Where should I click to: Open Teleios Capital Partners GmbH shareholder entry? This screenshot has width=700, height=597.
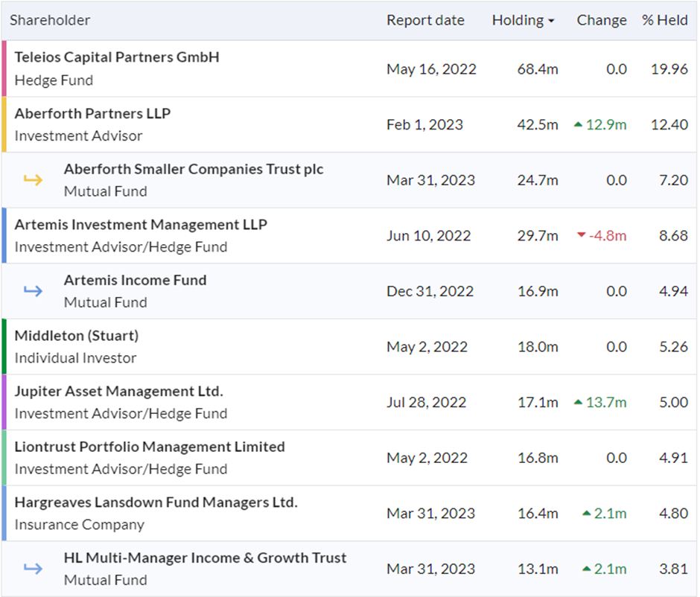tap(117, 57)
